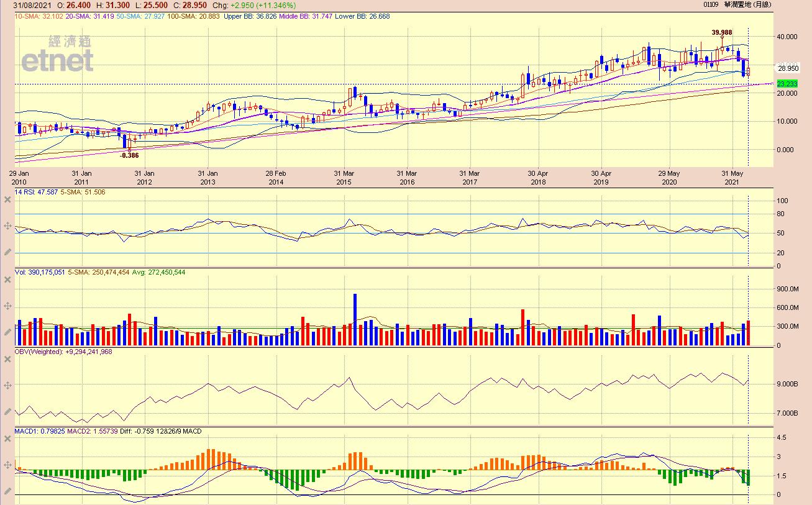This screenshot has width=812, height=505.
Task: Close the 14 RSI indicator panel
Action: 7,199
